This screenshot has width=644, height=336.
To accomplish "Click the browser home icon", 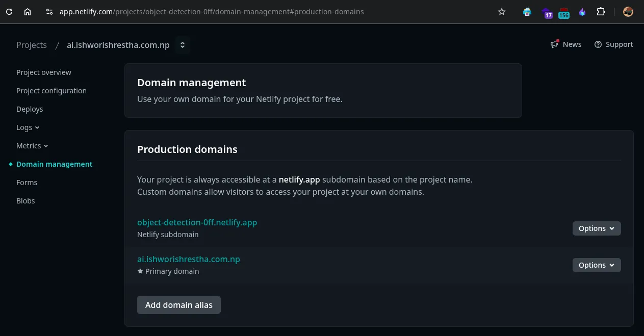I will pos(28,12).
